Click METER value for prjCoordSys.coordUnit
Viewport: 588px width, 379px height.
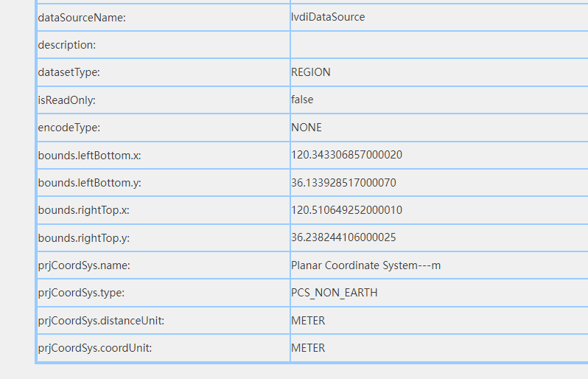click(x=308, y=348)
